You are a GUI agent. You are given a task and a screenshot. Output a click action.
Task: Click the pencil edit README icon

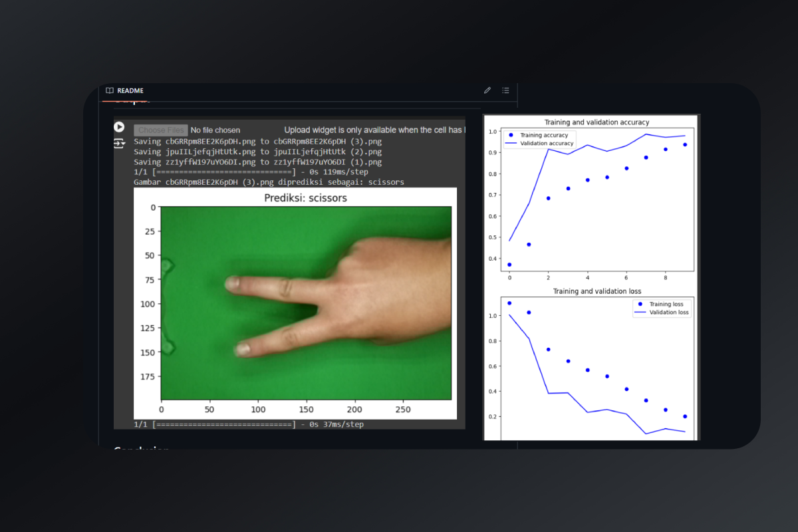487,90
